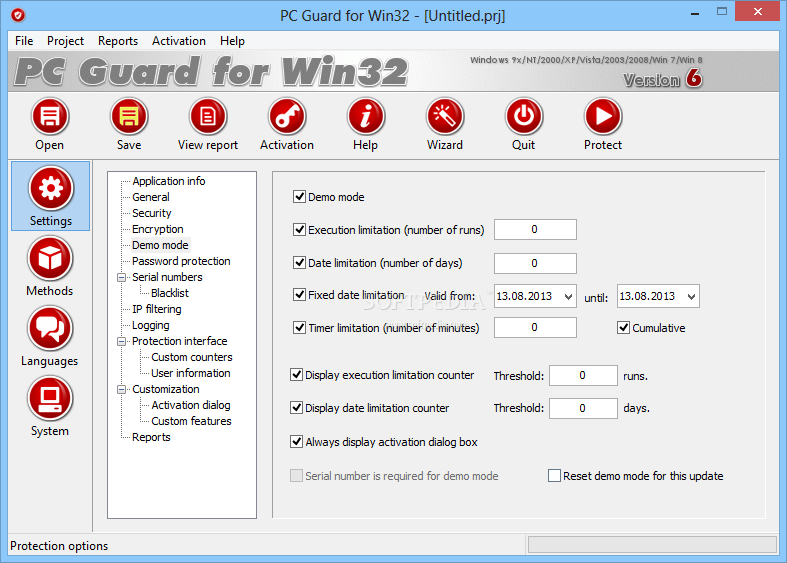Select IP filtering tree item
This screenshot has width=787, height=563.
(x=157, y=309)
